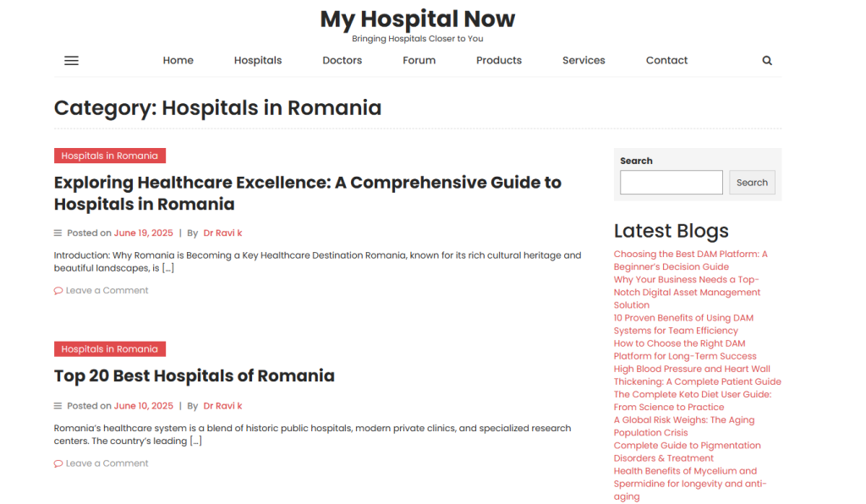The width and height of the screenshot is (866, 504).
Task: Open Choosing the Best DAM Platform blog link
Action: pyautogui.click(x=690, y=260)
